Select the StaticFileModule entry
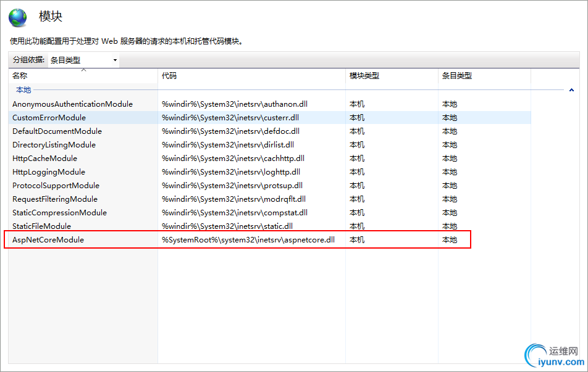This screenshot has width=588, height=372. 41,226
